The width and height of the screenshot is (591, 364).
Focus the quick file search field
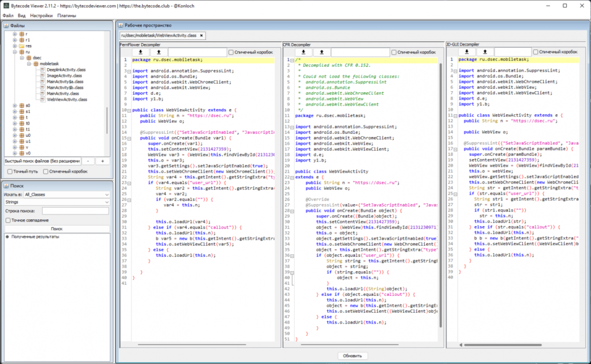pyautogui.click(x=42, y=162)
